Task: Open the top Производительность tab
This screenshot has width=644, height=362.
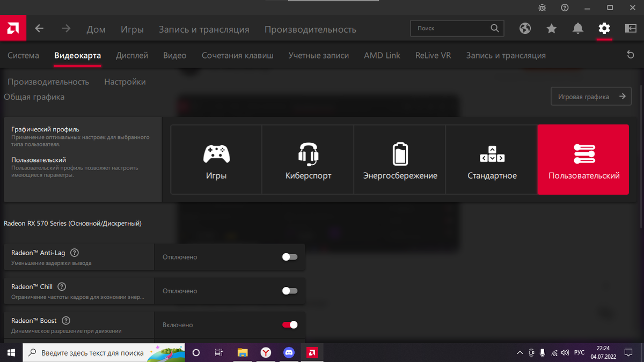Action: (x=310, y=29)
